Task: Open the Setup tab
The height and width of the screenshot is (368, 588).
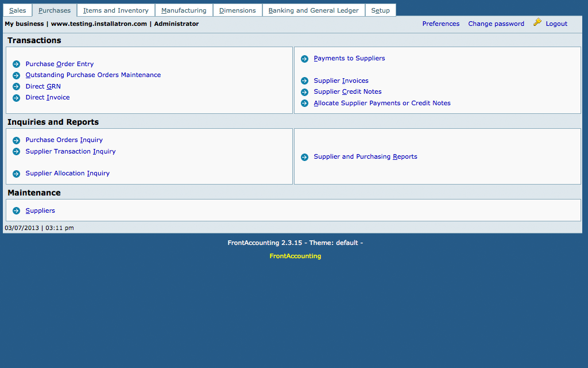Action: (x=380, y=10)
